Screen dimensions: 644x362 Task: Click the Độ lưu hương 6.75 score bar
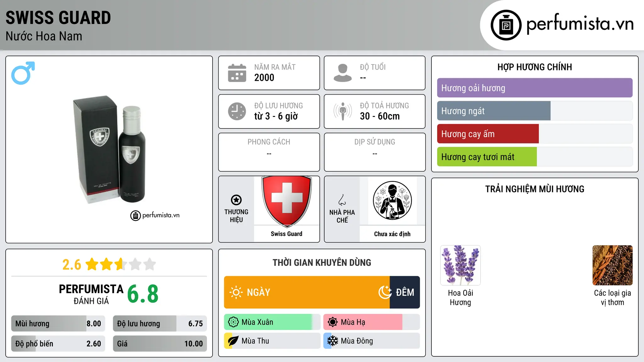[160, 324]
